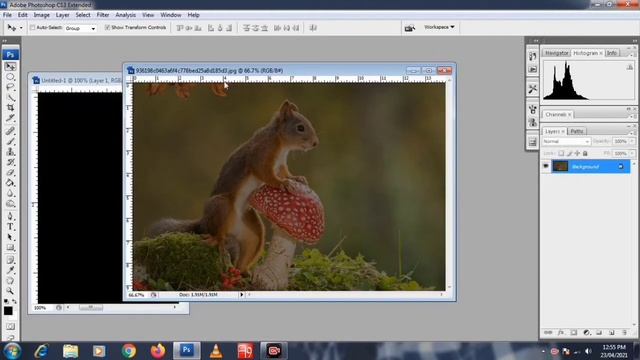Expand the collapsed toolbox double arrow
Viewport: 640px width, 360px height.
pyautogui.click(x=5, y=41)
